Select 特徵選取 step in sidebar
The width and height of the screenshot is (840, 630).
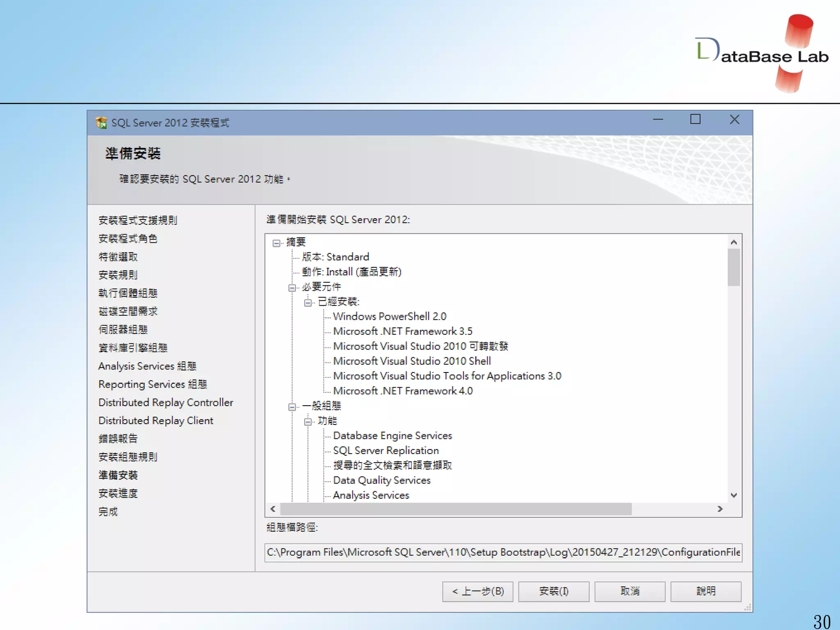pos(118,257)
